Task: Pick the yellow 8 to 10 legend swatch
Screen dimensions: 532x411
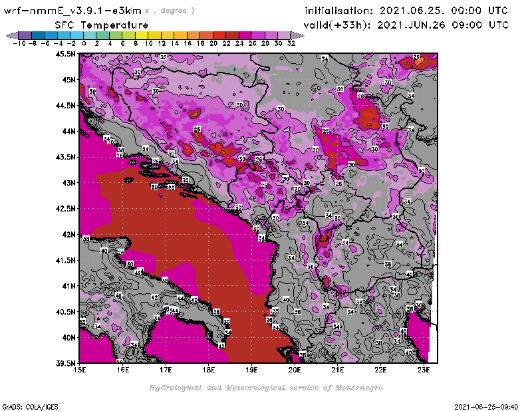Action: click(x=142, y=35)
